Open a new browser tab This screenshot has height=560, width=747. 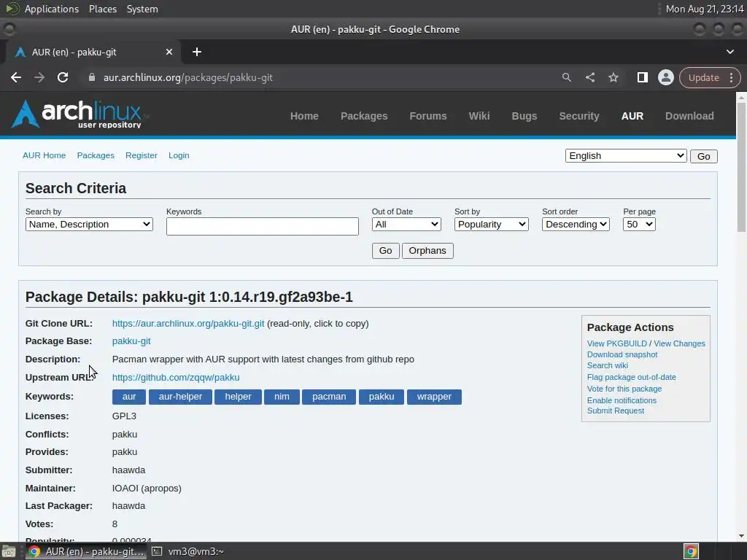197,52
